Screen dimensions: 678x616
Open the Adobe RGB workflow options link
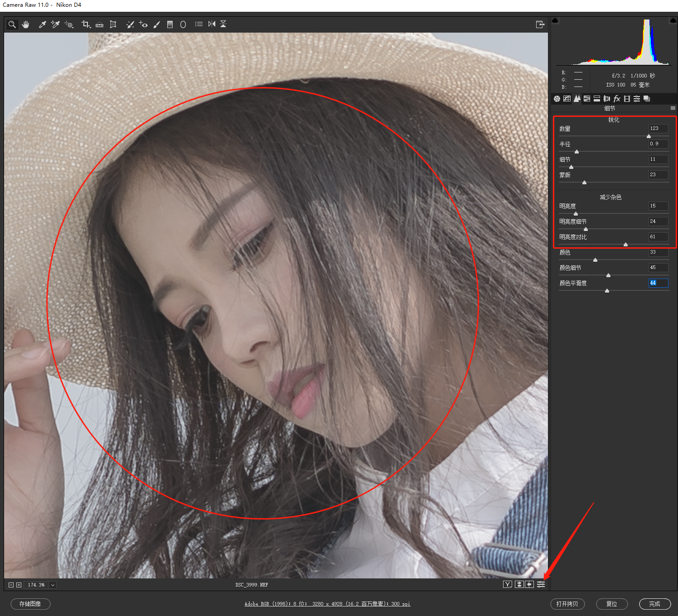coord(327,604)
